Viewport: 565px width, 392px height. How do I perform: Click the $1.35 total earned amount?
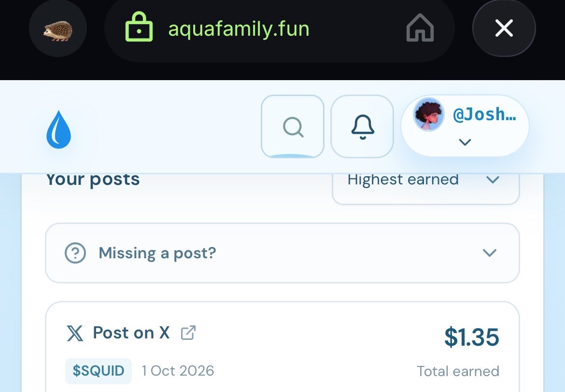click(x=472, y=337)
